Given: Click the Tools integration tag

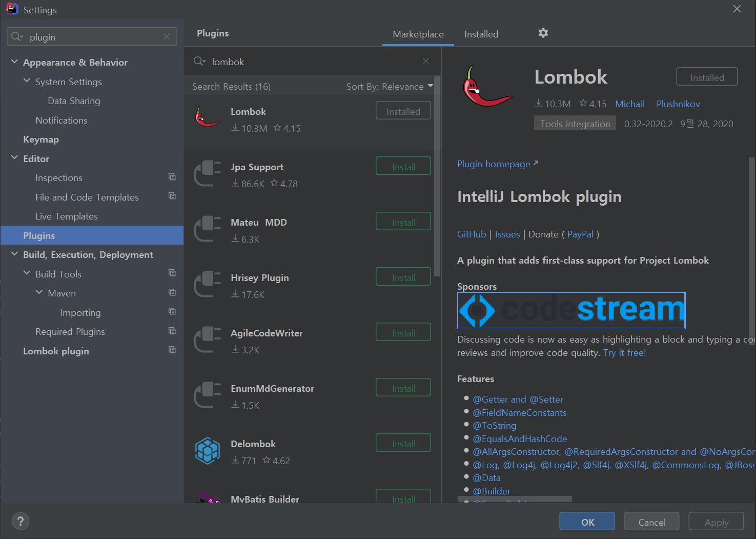Looking at the screenshot, I should (575, 124).
